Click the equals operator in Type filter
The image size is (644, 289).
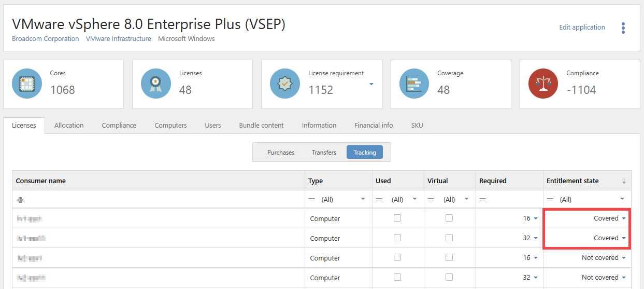pyautogui.click(x=312, y=199)
